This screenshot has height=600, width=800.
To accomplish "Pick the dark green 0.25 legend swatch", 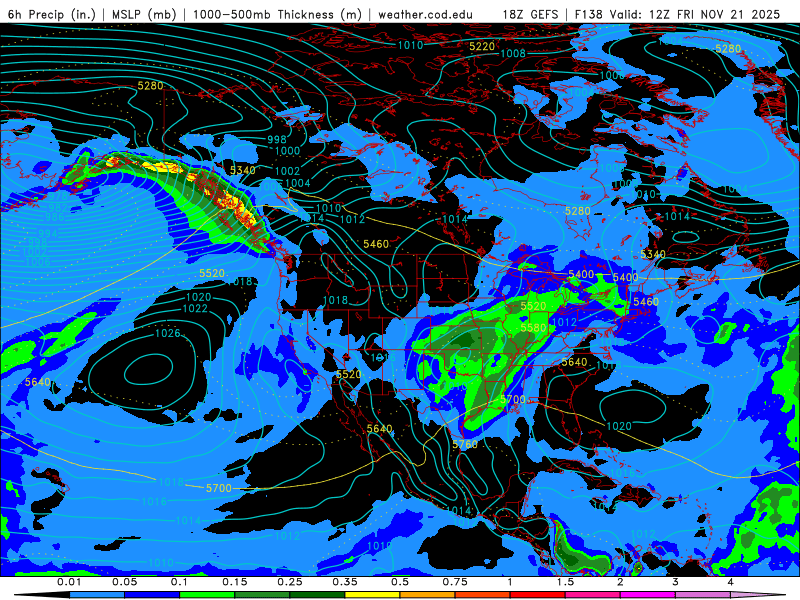I will 317,595.
